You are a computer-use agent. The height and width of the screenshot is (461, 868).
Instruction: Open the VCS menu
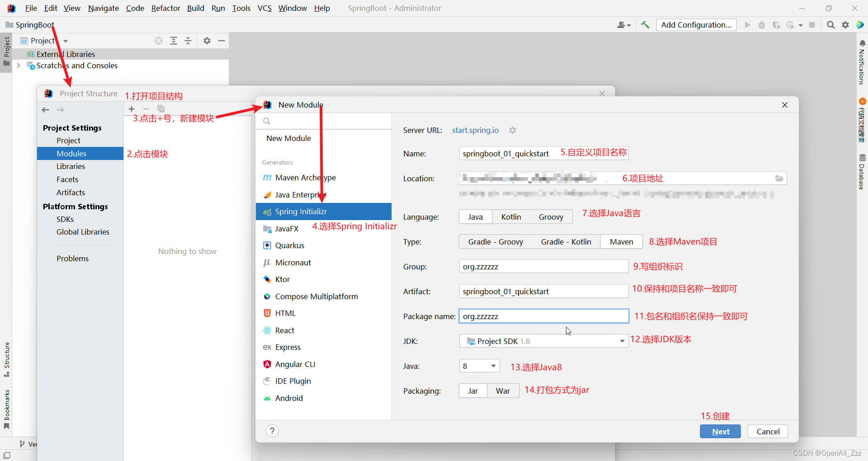(264, 8)
